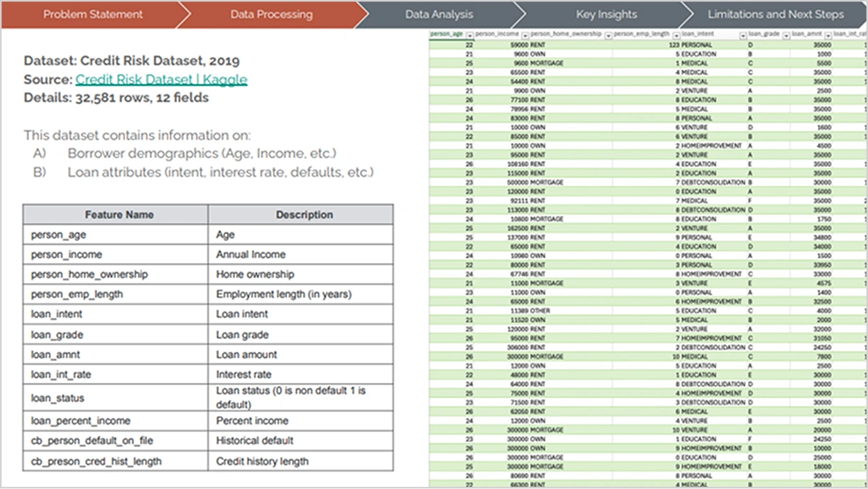The height and width of the screenshot is (489, 868).
Task: Click the Feature Name table header
Action: (116, 214)
